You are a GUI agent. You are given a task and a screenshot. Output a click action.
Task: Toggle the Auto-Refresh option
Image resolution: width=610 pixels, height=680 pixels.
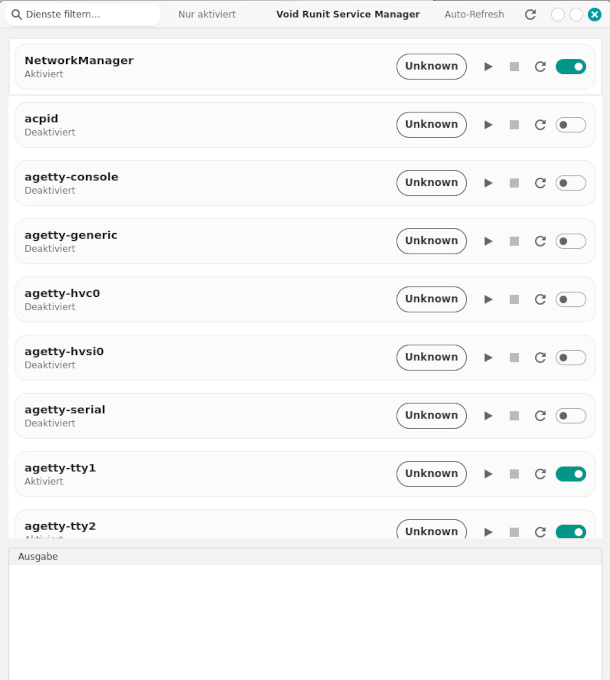coord(474,15)
